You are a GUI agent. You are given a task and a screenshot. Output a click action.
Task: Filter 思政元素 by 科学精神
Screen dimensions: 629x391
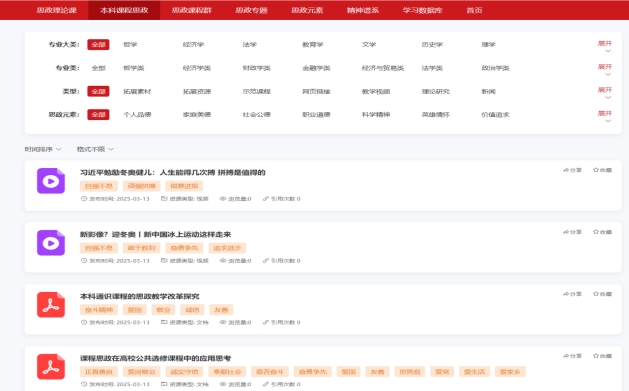click(x=376, y=115)
